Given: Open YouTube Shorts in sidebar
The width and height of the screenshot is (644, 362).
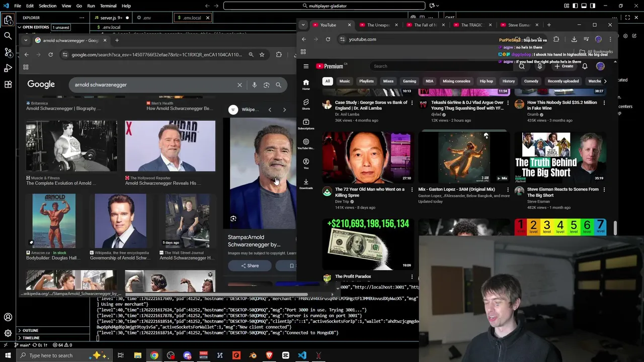Looking at the screenshot, I should [306, 104].
